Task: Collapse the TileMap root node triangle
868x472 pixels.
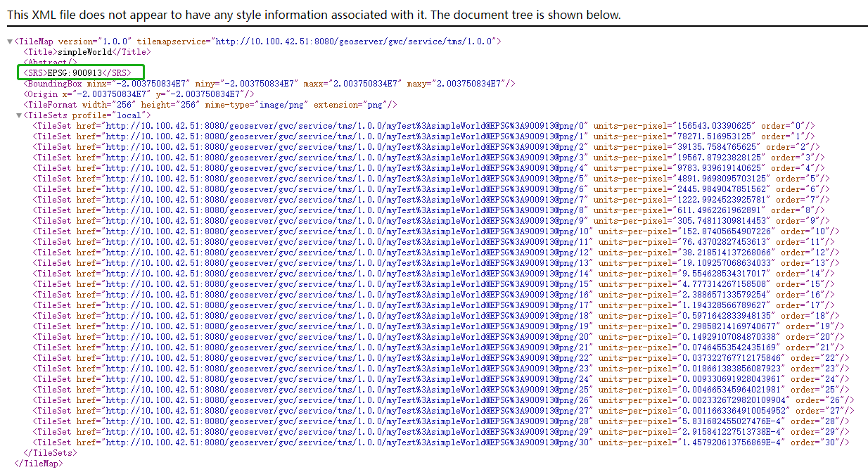Action: [10, 42]
